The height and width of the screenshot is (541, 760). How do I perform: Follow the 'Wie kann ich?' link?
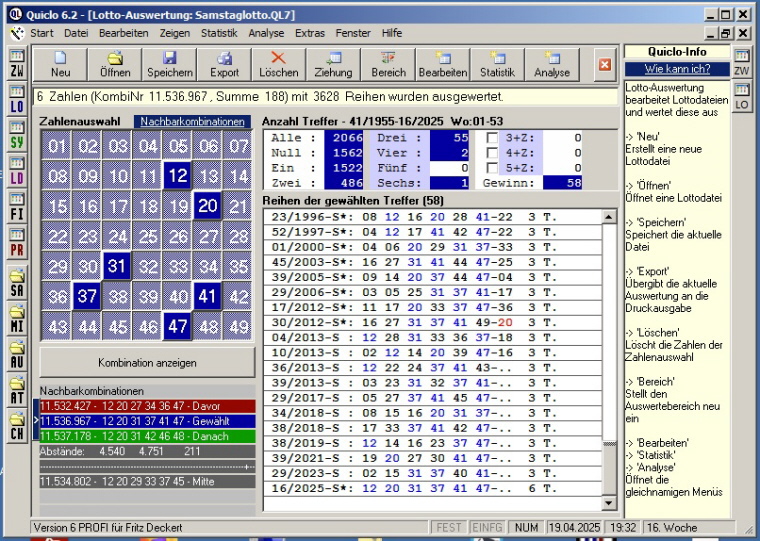[677, 69]
